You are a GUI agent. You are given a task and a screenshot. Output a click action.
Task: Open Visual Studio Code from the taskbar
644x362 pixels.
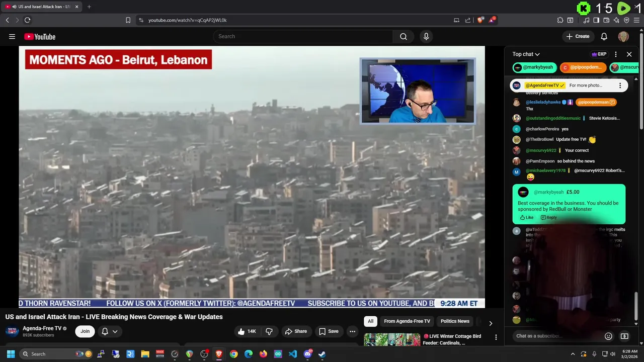point(293,354)
